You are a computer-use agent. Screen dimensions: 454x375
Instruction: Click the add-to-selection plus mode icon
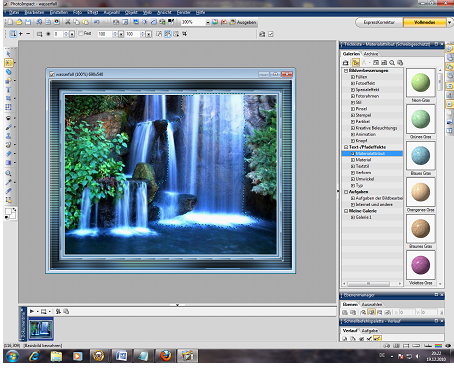(21, 34)
